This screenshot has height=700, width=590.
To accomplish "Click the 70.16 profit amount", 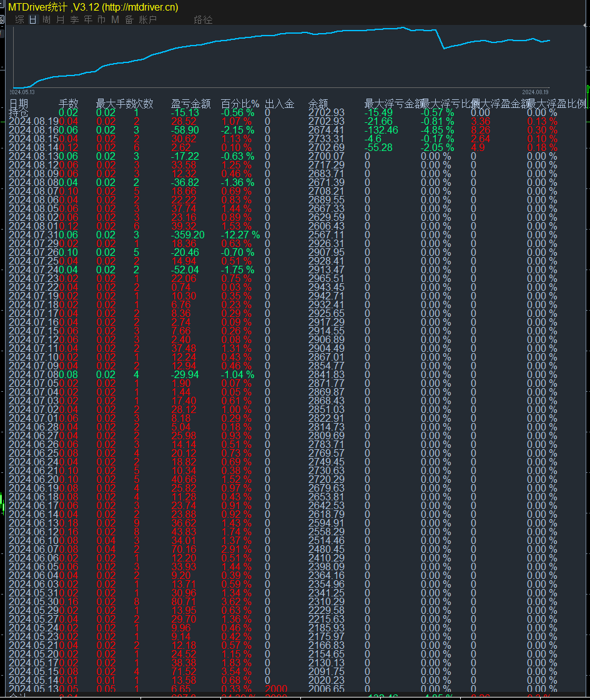I will (x=184, y=550).
